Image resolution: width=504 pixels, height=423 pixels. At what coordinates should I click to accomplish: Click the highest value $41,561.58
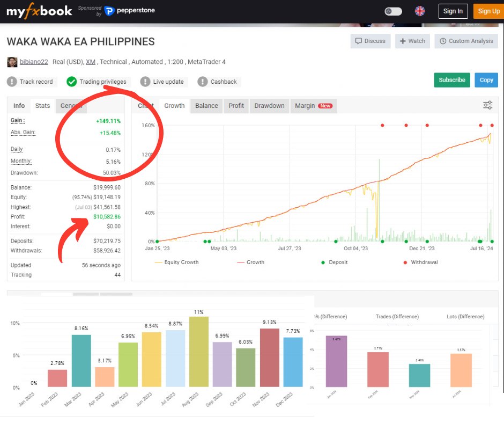click(x=107, y=207)
